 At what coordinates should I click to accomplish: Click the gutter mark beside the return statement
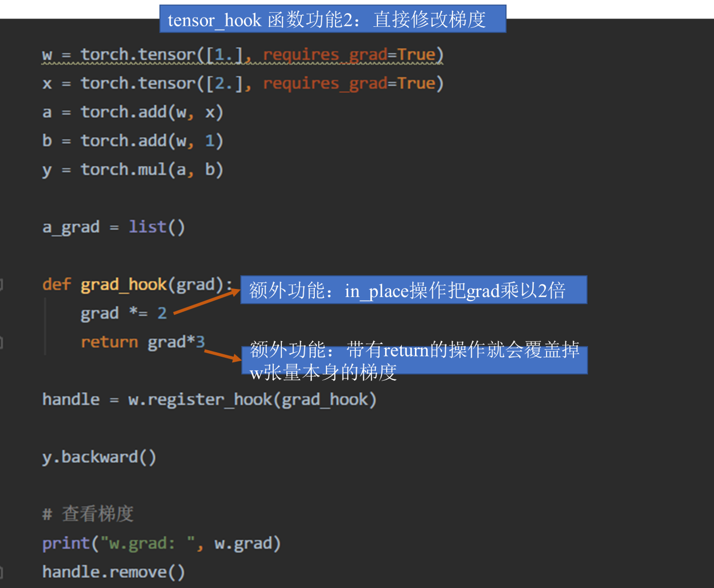[x=2, y=343]
